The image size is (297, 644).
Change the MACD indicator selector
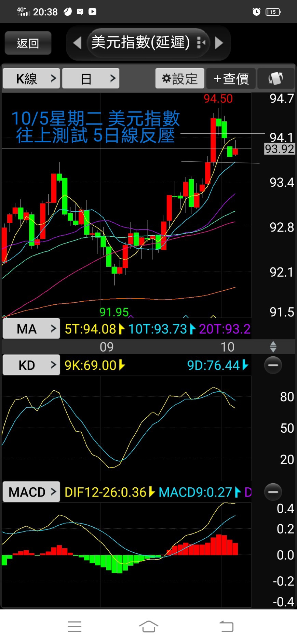pos(31,492)
